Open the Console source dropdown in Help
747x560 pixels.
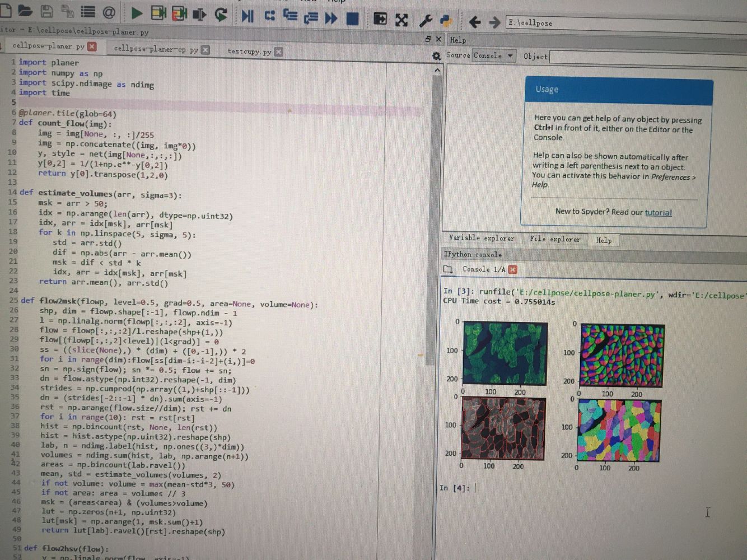[x=493, y=56]
